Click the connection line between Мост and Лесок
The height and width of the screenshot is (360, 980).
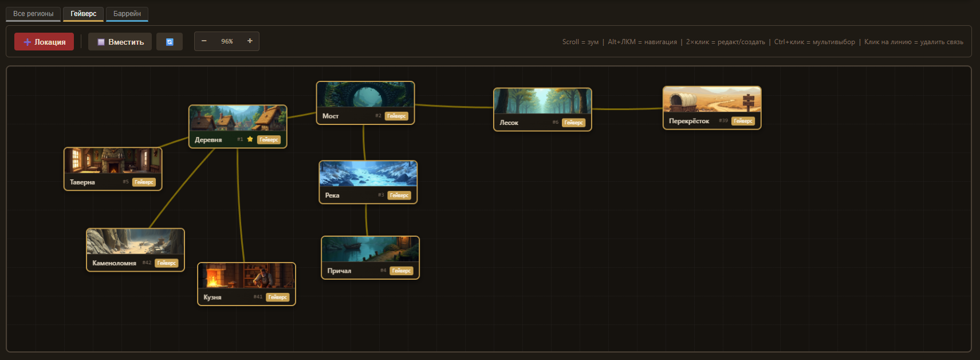tap(452, 106)
